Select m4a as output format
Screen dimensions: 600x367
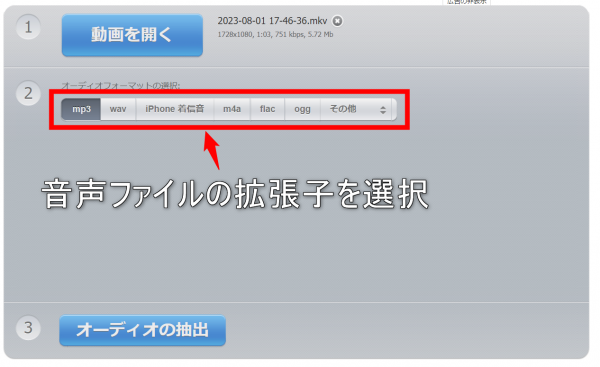point(232,109)
